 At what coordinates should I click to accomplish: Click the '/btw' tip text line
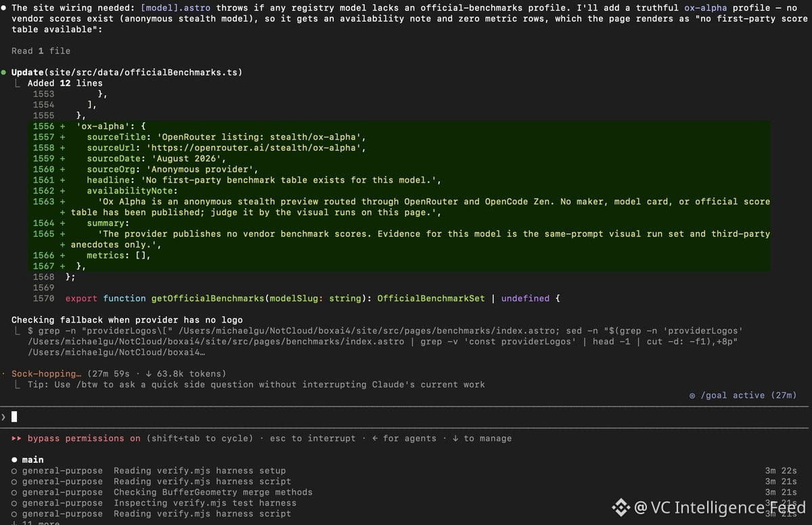click(x=256, y=384)
